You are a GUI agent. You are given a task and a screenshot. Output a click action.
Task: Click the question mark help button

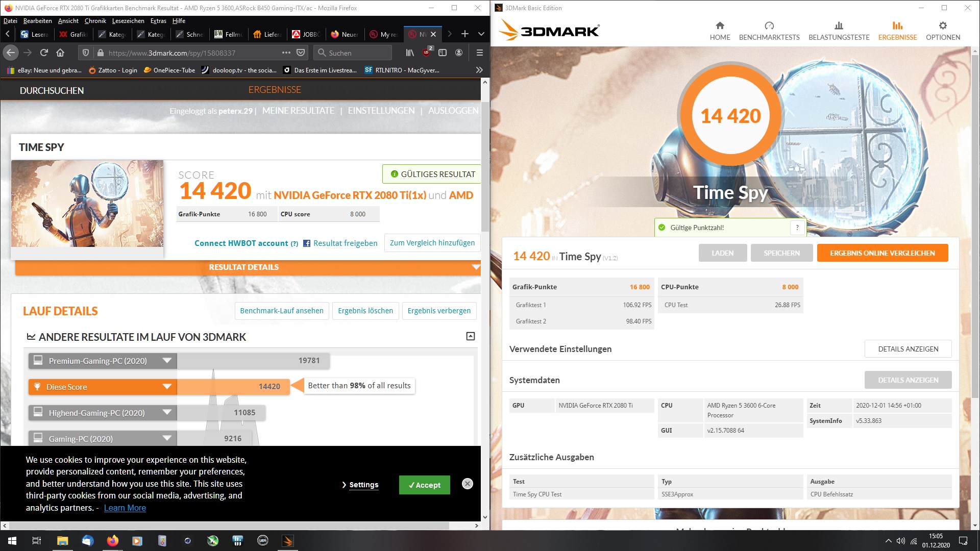tap(797, 228)
